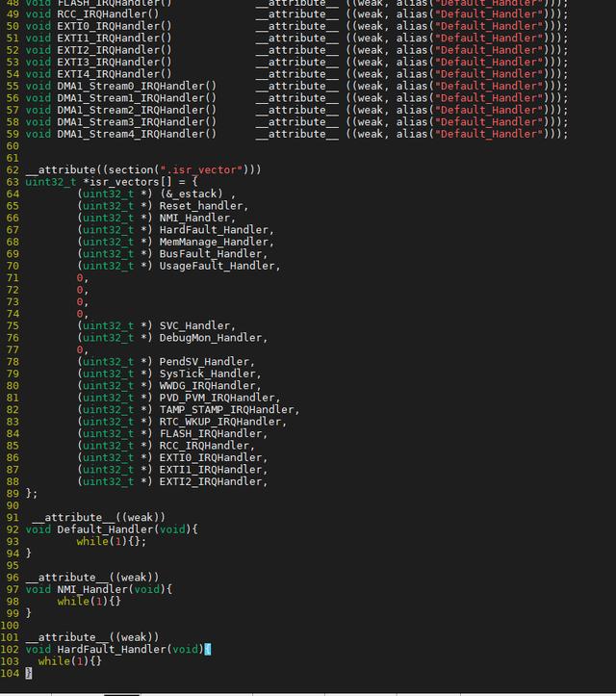616x696 pixels.
Task: Click uint32_t type on line 63
Action: 51,182
